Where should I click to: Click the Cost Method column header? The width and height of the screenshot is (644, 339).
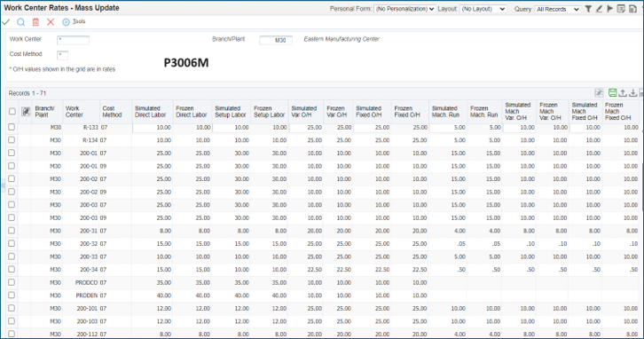(x=115, y=111)
